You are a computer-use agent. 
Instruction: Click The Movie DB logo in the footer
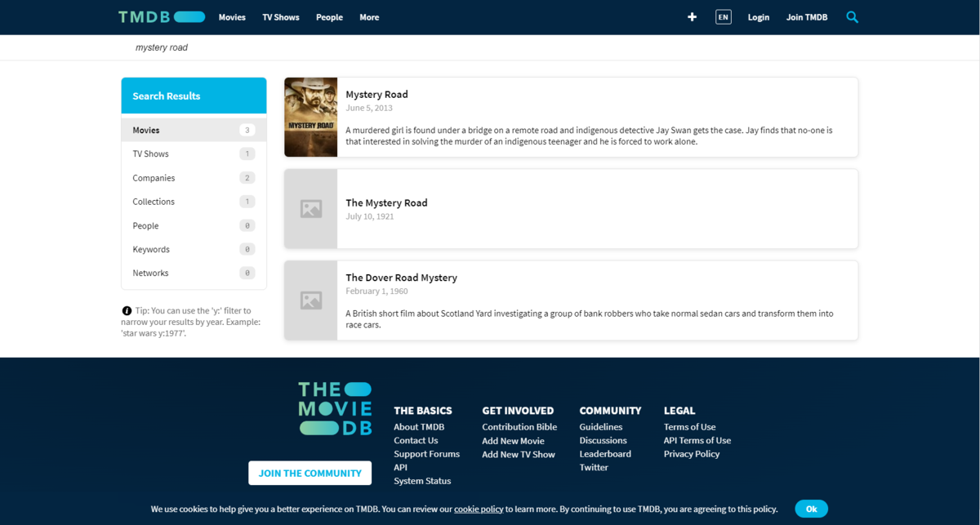[x=335, y=410]
